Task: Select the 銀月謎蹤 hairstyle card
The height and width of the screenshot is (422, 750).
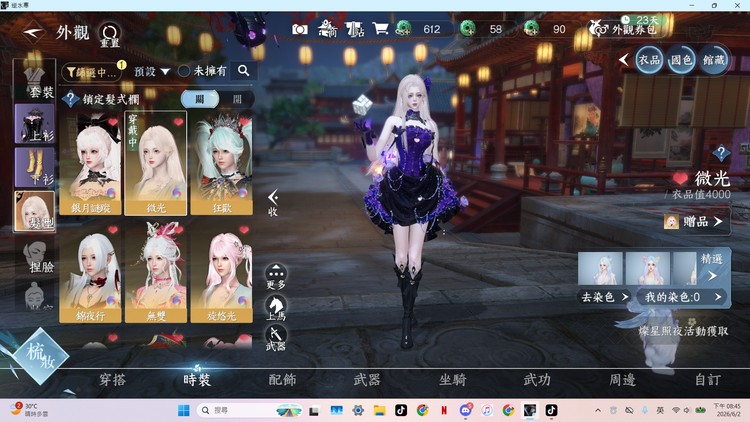Action: pos(90,163)
